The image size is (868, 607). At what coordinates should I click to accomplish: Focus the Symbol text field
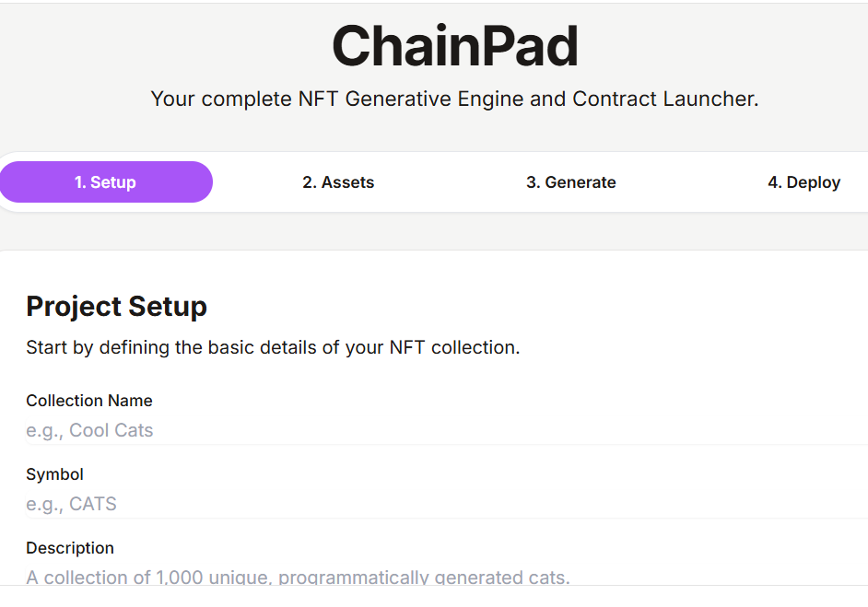click(x=442, y=504)
